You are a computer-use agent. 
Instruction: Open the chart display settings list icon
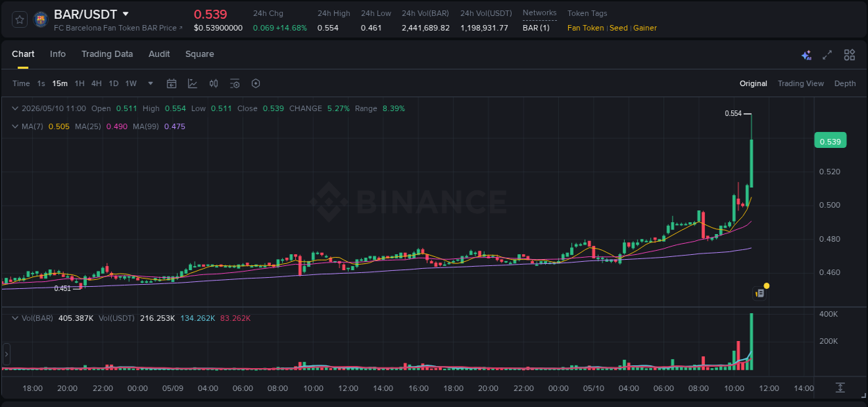[x=235, y=83]
